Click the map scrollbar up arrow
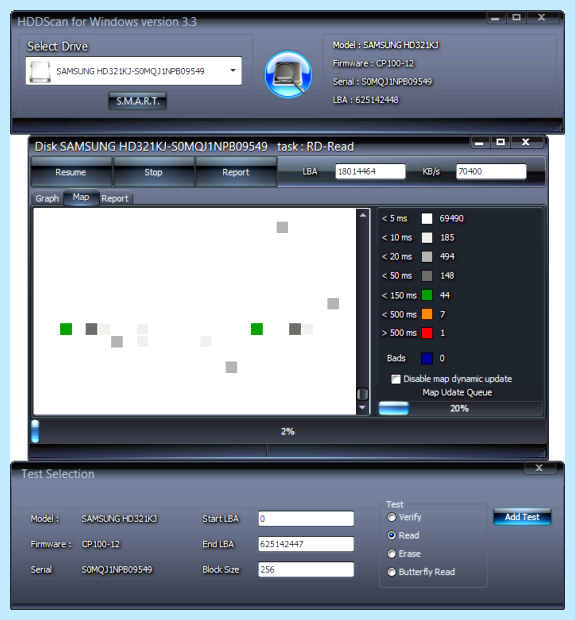This screenshot has width=575, height=620. coord(363,215)
